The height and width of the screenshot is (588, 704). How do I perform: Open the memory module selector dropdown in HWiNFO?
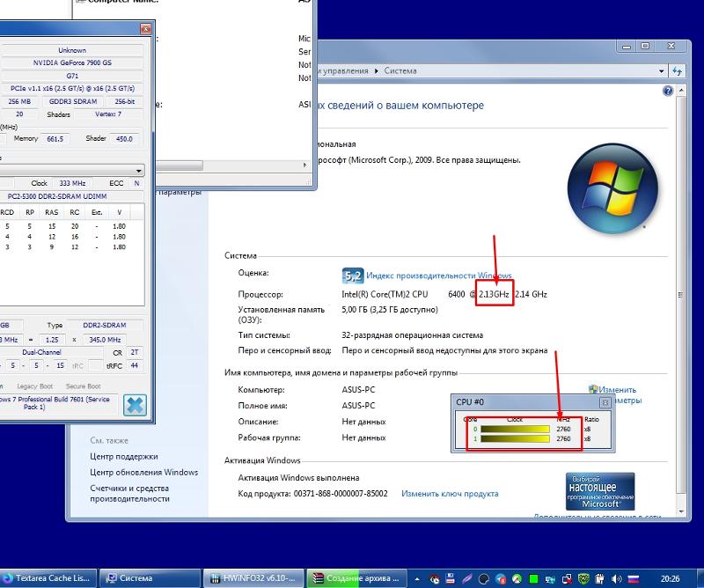(139, 171)
